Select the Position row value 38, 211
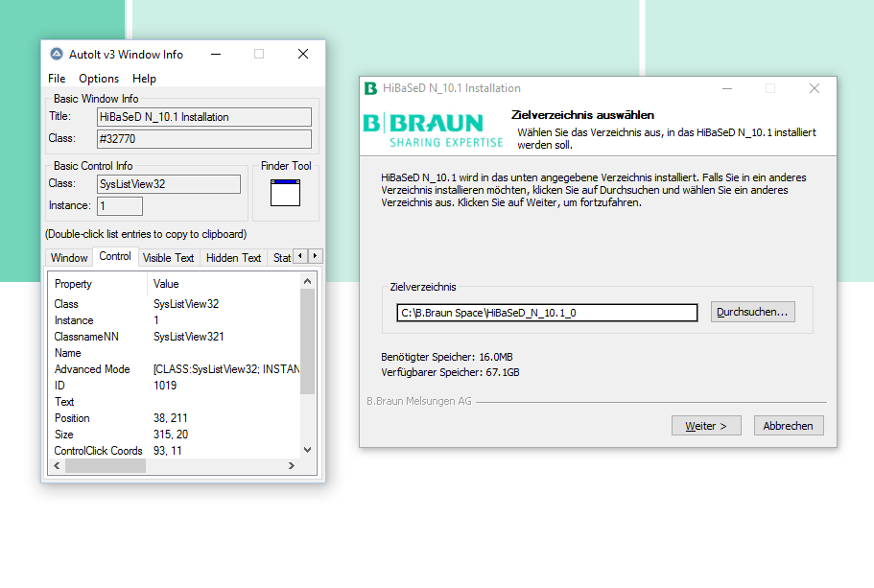Image resolution: width=874 pixels, height=588 pixels. (x=171, y=418)
